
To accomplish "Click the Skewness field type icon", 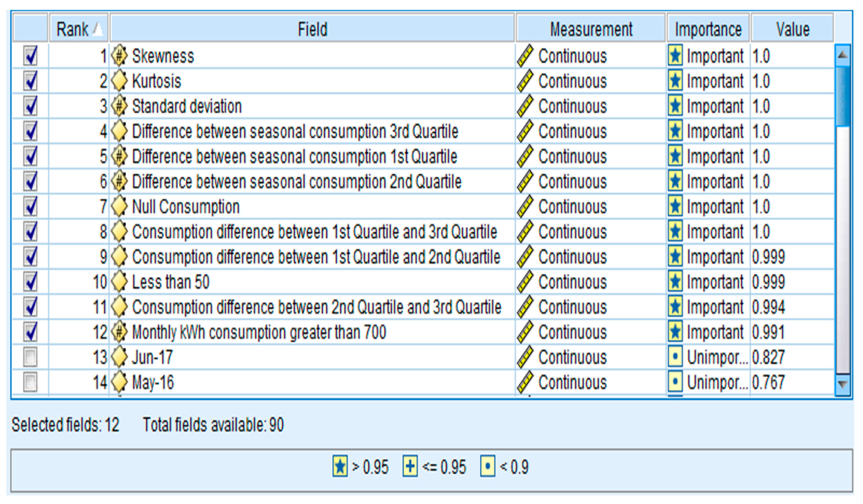I will [119, 56].
